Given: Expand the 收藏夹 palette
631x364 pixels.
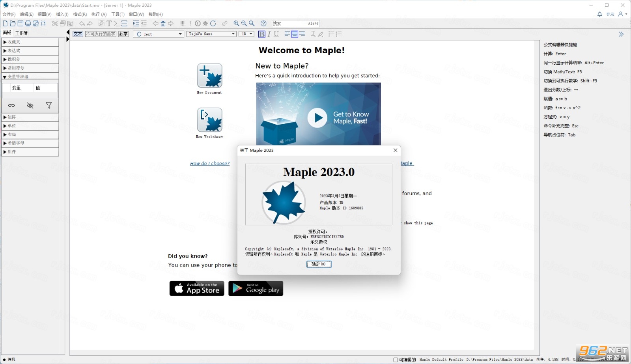Looking at the screenshot, I should coord(30,42).
